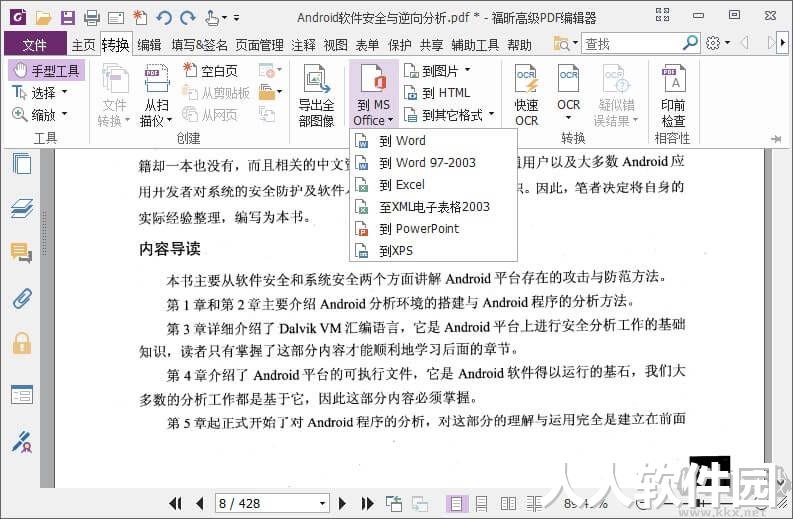
Task: Enable single page view mode
Action: 456,503
